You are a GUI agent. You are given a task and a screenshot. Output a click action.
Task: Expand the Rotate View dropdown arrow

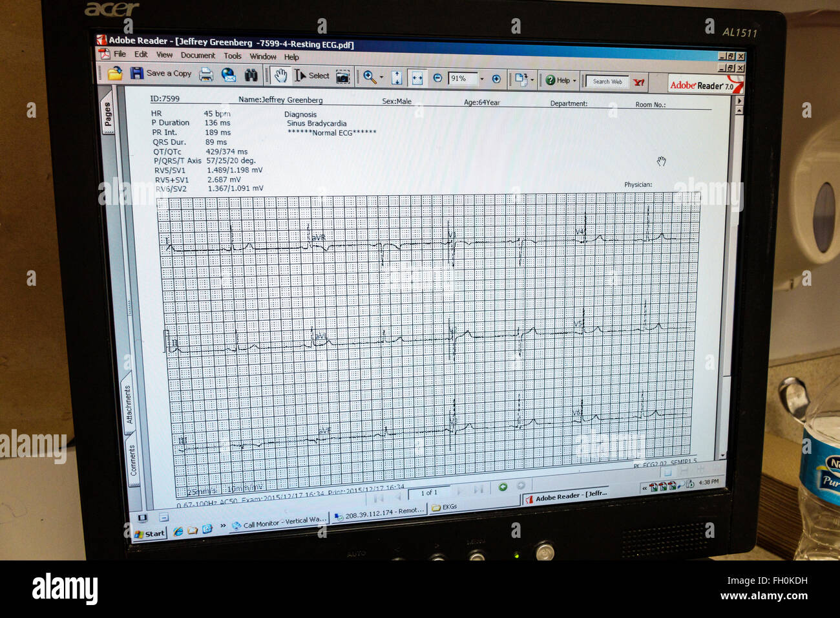[532, 80]
